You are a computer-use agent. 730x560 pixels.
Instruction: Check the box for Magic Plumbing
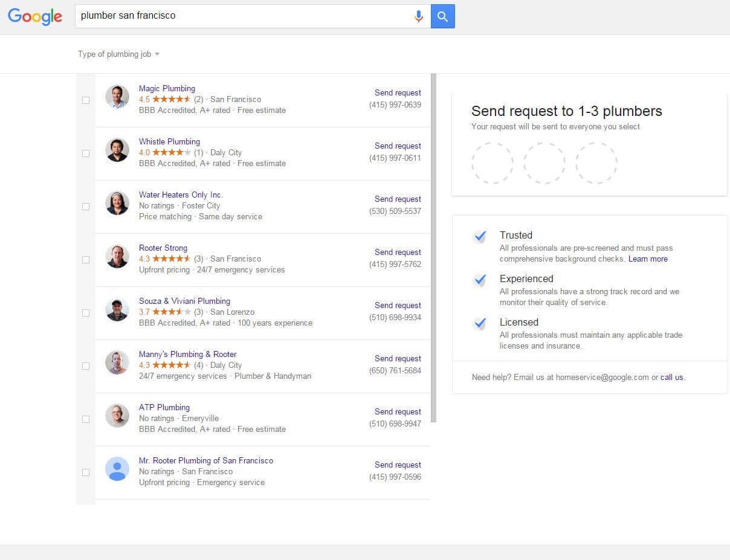click(86, 100)
